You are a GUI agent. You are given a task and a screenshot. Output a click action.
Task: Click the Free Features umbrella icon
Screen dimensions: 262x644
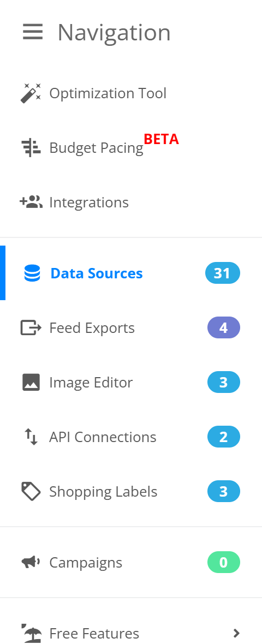[31, 633]
